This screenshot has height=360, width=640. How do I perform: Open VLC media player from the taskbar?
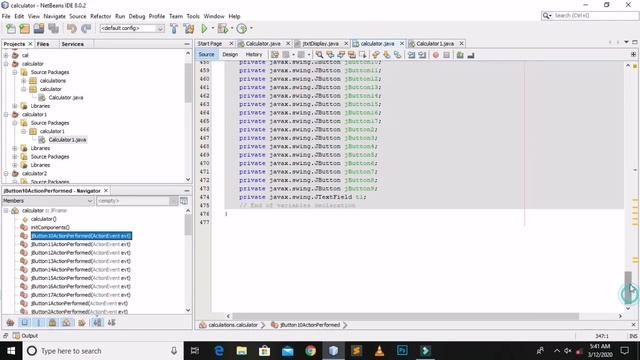point(379,351)
